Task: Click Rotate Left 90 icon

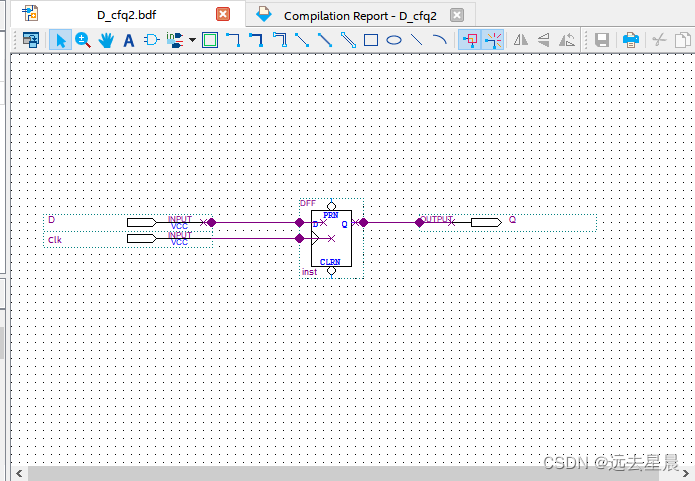Action: point(567,40)
